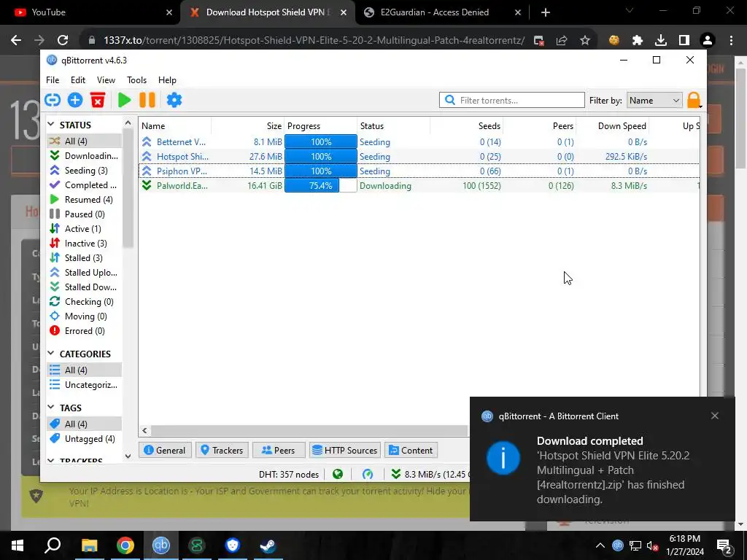Collapse the CATEGORIES section chevron
The width and height of the screenshot is (747, 560).
[51, 354]
